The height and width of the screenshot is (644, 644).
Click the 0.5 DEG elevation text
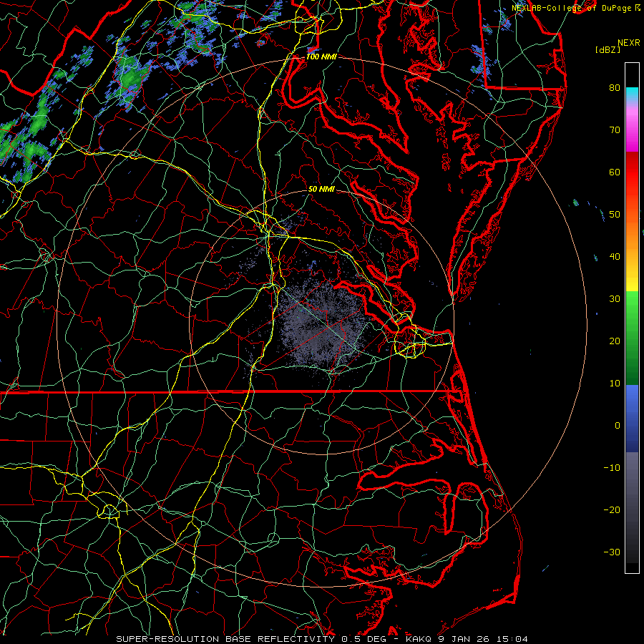(364, 639)
